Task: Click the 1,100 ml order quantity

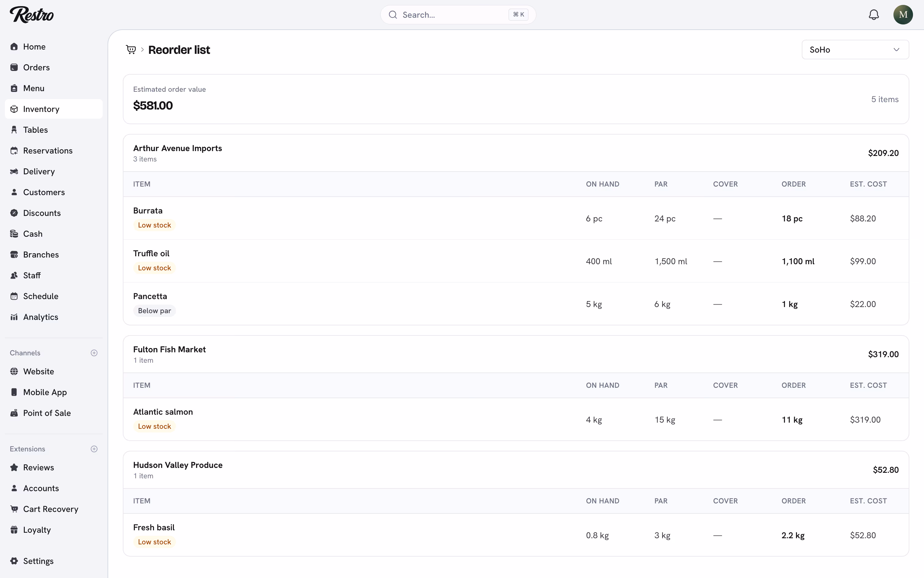Action: tap(798, 261)
